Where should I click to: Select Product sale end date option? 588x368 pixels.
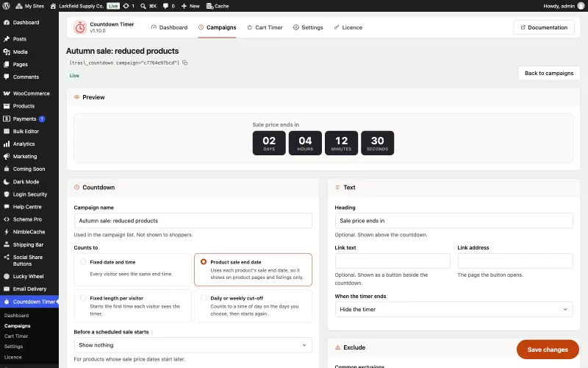click(x=253, y=269)
